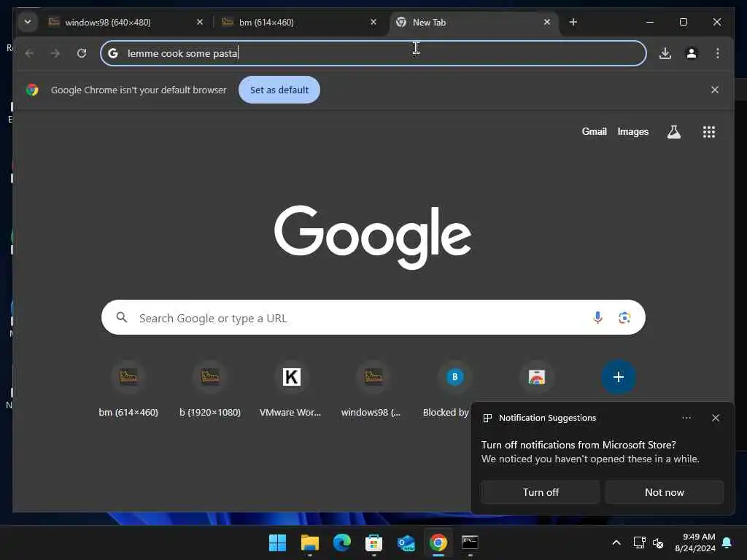747x560 pixels.
Task: Reload the current page
Action: pos(82,53)
